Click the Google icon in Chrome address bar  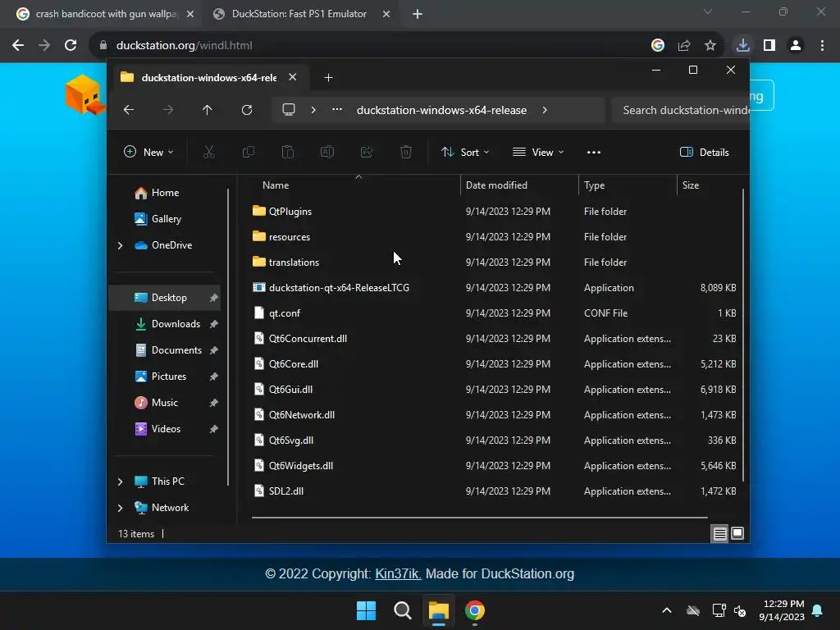658,46
